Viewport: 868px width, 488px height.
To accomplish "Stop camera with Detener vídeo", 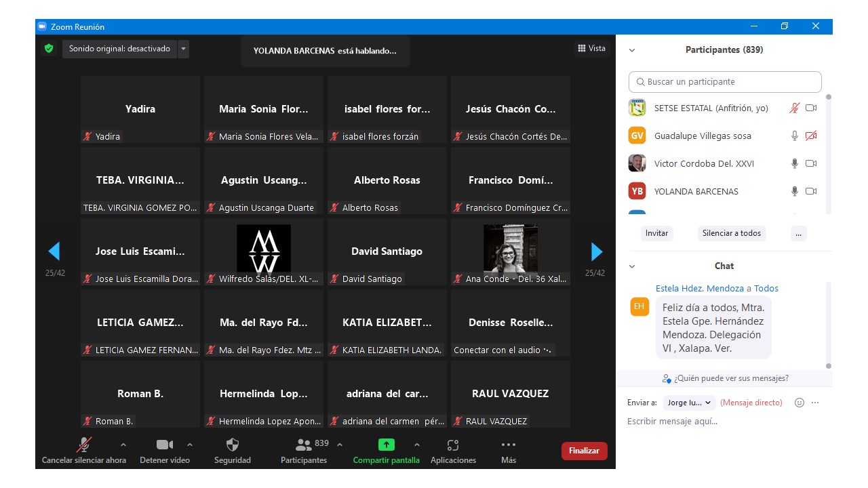I will (x=165, y=451).
